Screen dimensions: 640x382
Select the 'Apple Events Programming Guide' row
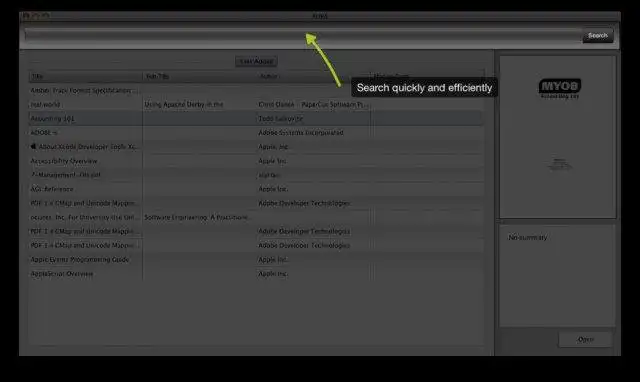coord(256,260)
